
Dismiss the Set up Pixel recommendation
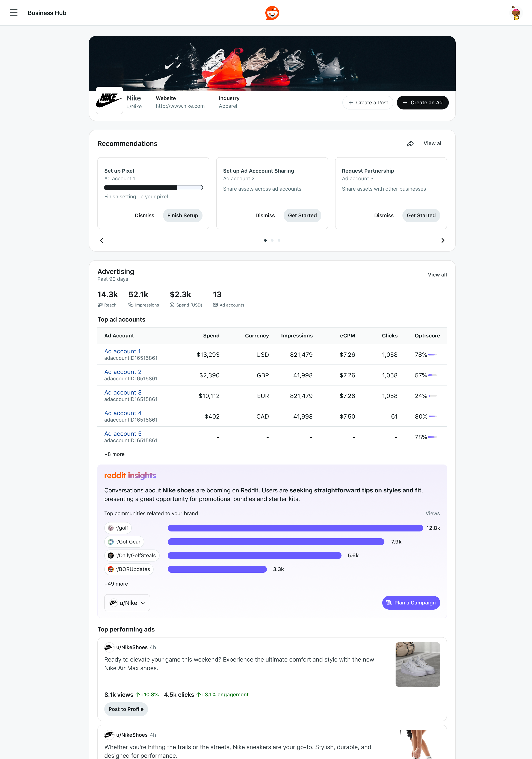click(x=144, y=216)
